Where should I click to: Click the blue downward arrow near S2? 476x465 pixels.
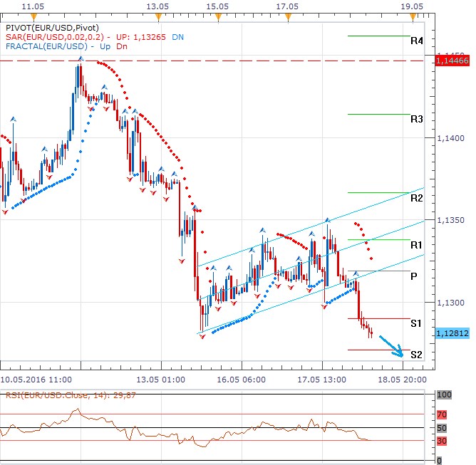(390, 345)
